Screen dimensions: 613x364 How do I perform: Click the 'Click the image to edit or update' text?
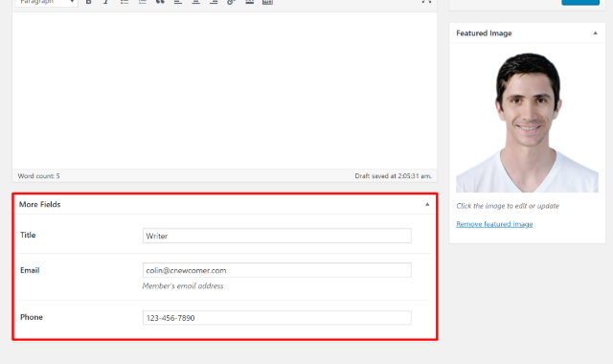(508, 206)
